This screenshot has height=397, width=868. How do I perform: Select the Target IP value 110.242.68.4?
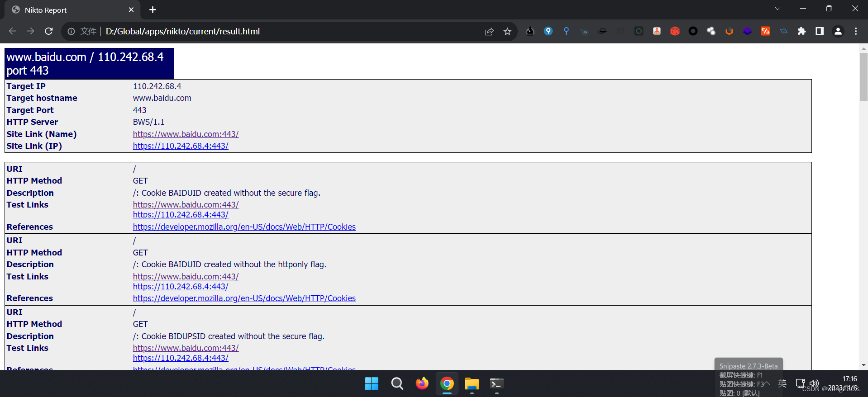pyautogui.click(x=157, y=86)
